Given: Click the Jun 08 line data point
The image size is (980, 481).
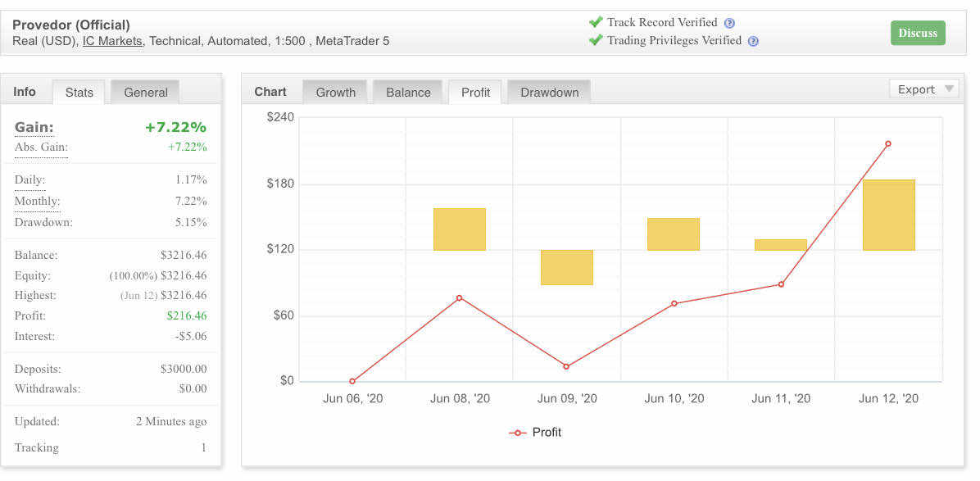Looking at the screenshot, I should point(459,297).
